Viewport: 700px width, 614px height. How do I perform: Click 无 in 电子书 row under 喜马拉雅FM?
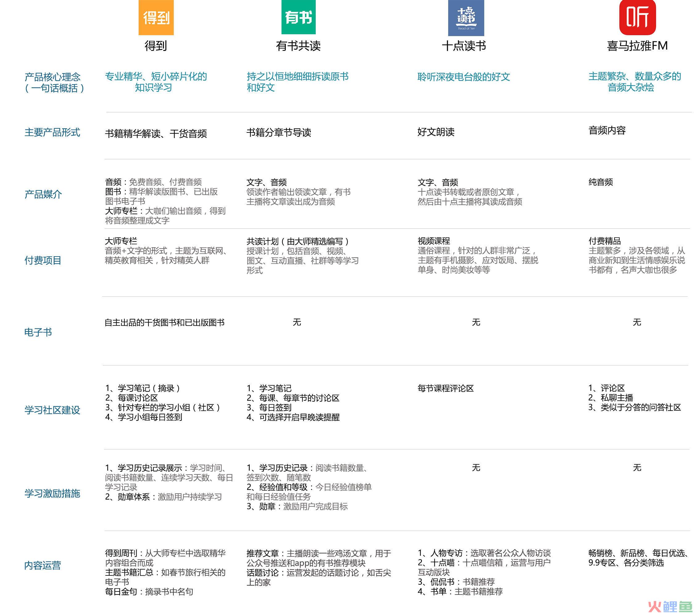point(637,322)
